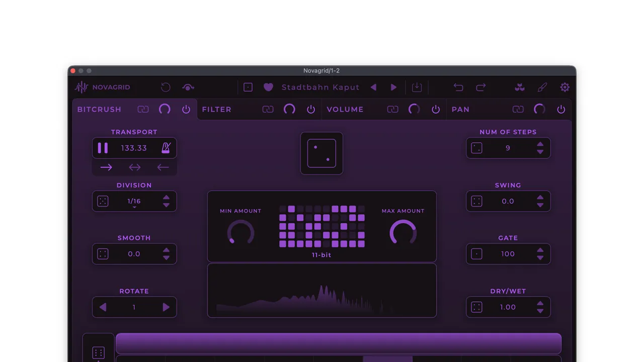Decrease SMOOTH with down arrow
The image size is (644, 362).
click(166, 258)
